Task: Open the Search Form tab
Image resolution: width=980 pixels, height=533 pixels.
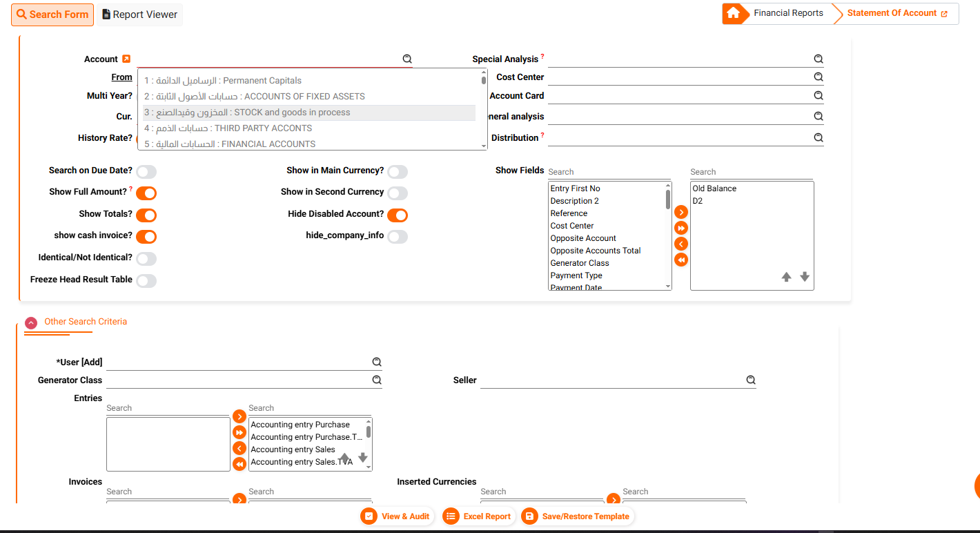Action: (52, 14)
